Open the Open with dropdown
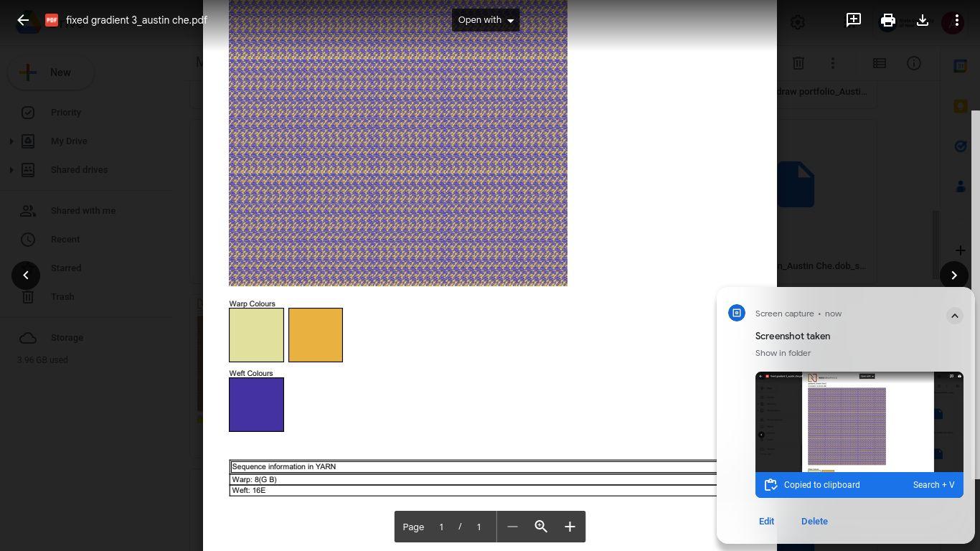 [486, 20]
